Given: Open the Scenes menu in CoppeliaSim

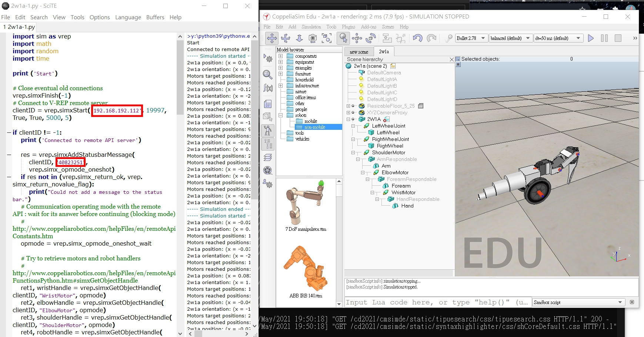Looking at the screenshot, I should pyautogui.click(x=388, y=27).
